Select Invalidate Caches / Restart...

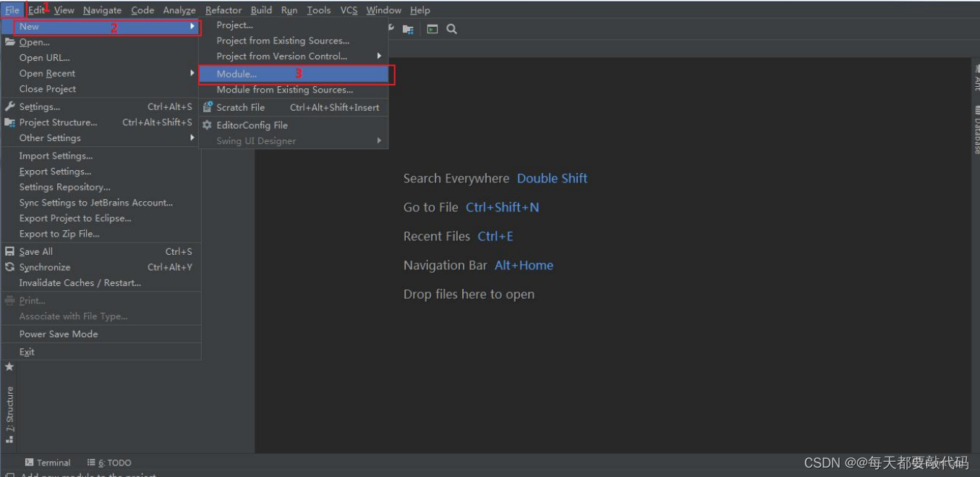(101, 282)
